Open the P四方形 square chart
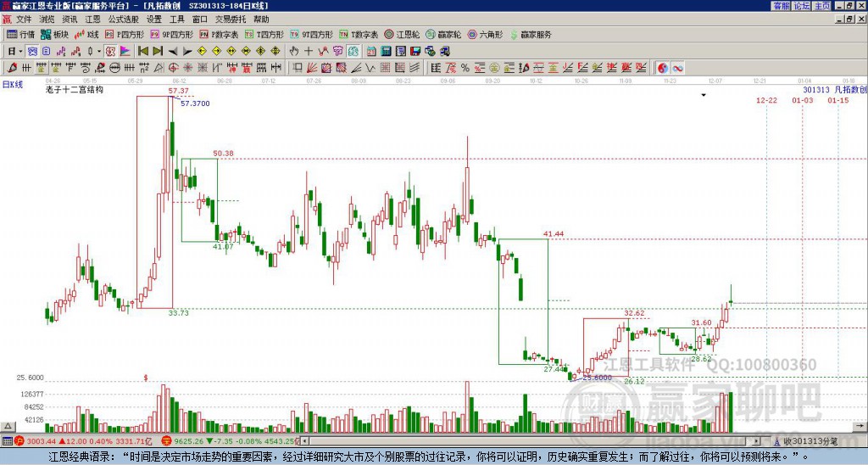Screen dimensions: 868x465 (125, 34)
